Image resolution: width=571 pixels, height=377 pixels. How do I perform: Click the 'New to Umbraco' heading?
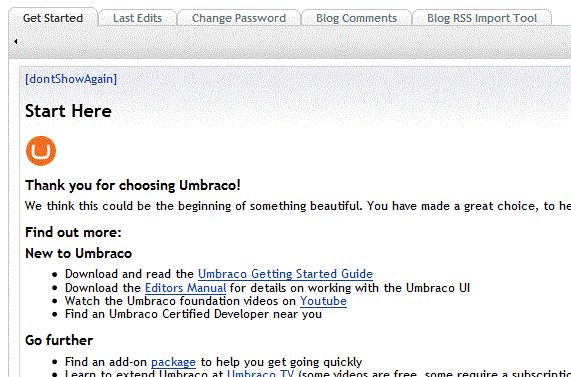pyautogui.click(x=78, y=254)
